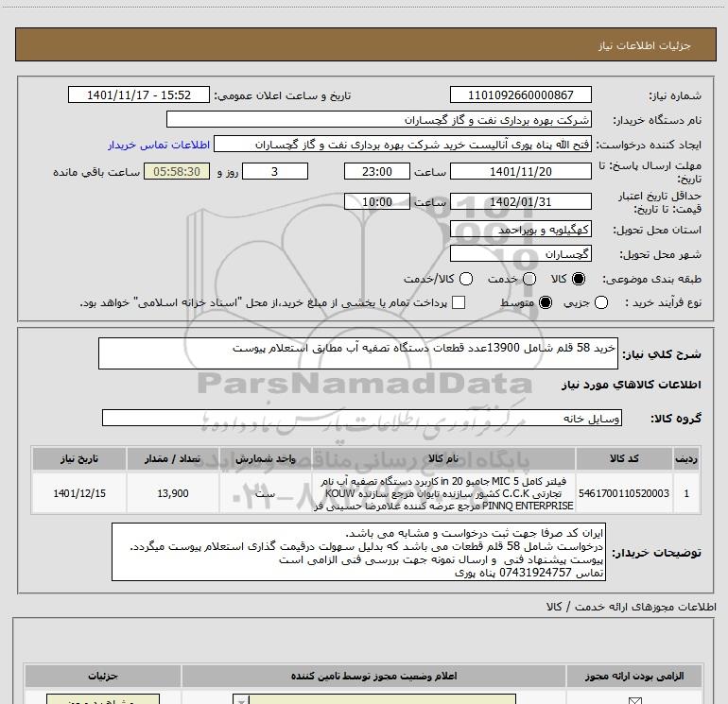The width and height of the screenshot is (728, 704).
Task: Click buyer notes text box
Action: click(x=358, y=552)
